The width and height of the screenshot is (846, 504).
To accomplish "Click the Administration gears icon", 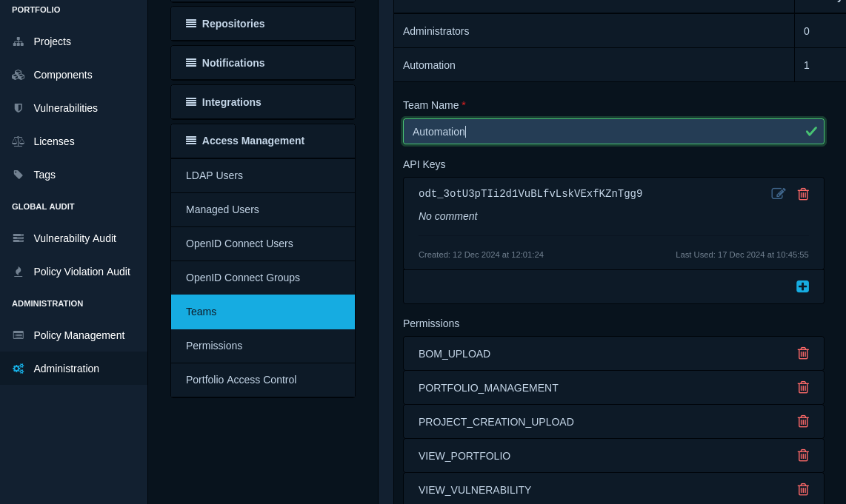I will click(x=18, y=369).
